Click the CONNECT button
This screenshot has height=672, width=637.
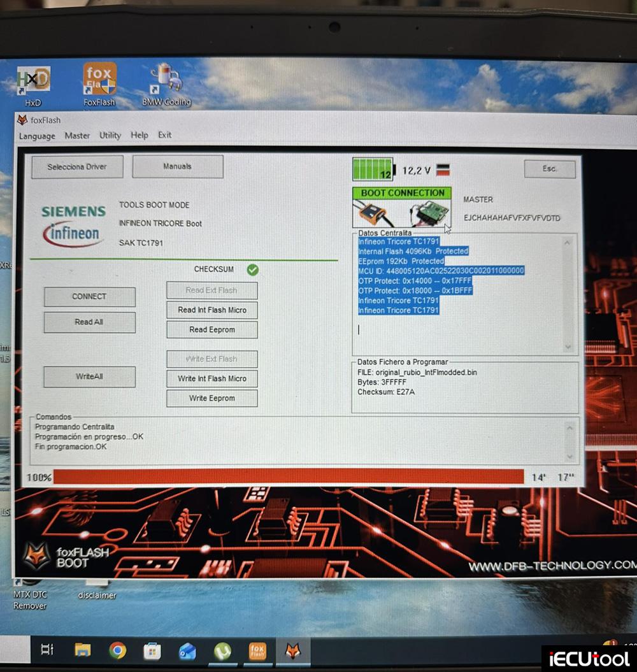point(89,297)
